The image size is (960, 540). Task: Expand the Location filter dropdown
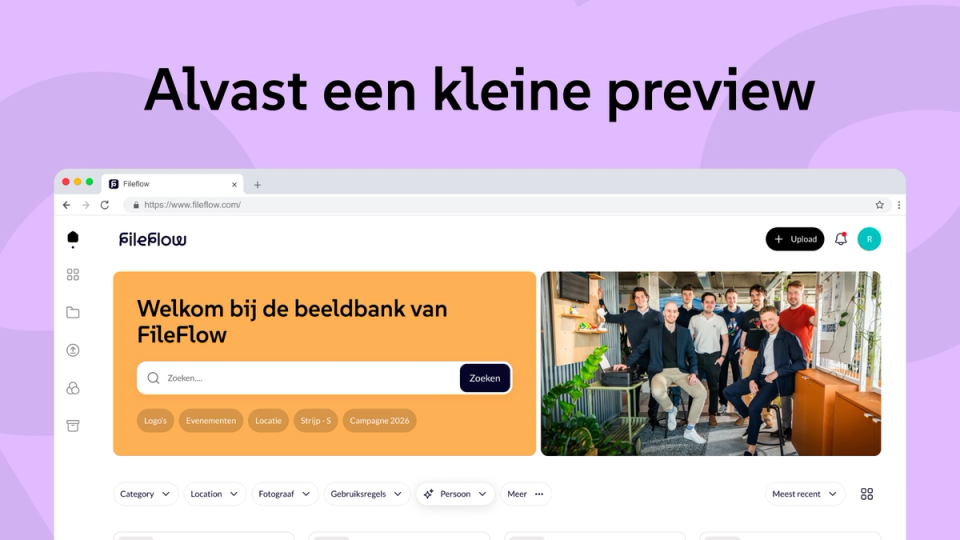pyautogui.click(x=214, y=494)
